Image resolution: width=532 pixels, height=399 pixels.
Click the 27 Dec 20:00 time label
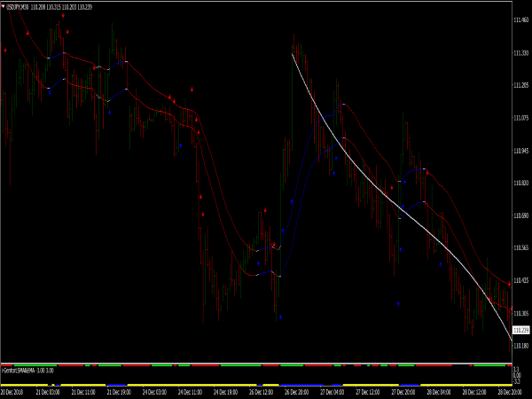tap(403, 392)
